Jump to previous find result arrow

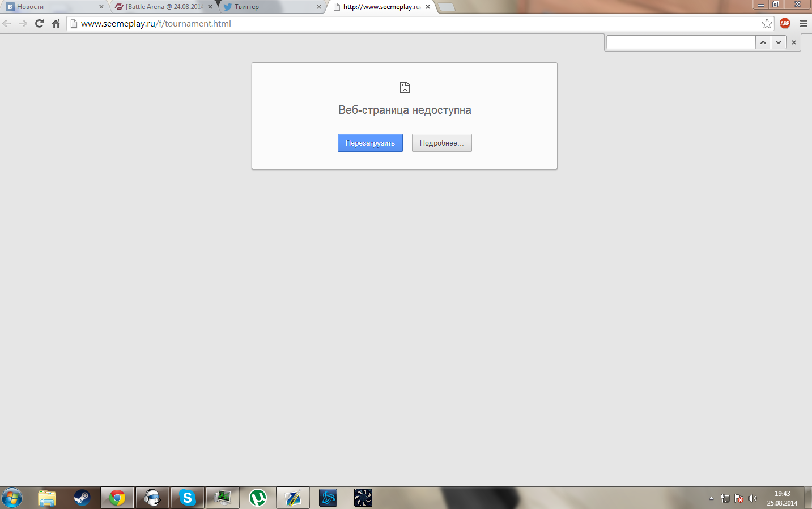pyautogui.click(x=763, y=42)
